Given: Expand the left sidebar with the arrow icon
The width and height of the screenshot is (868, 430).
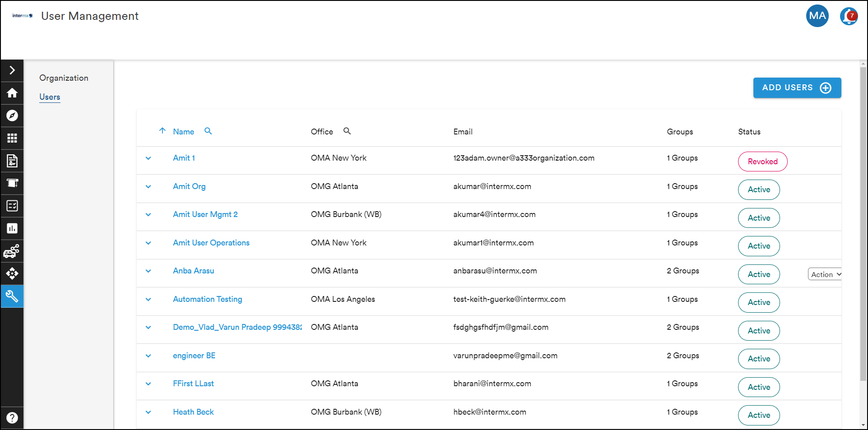Looking at the screenshot, I should tap(12, 70).
